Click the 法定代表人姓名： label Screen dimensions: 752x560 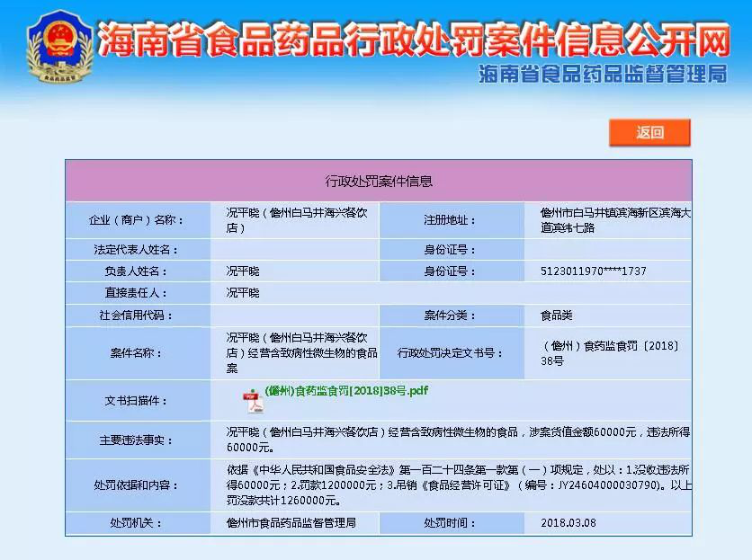click(136, 250)
